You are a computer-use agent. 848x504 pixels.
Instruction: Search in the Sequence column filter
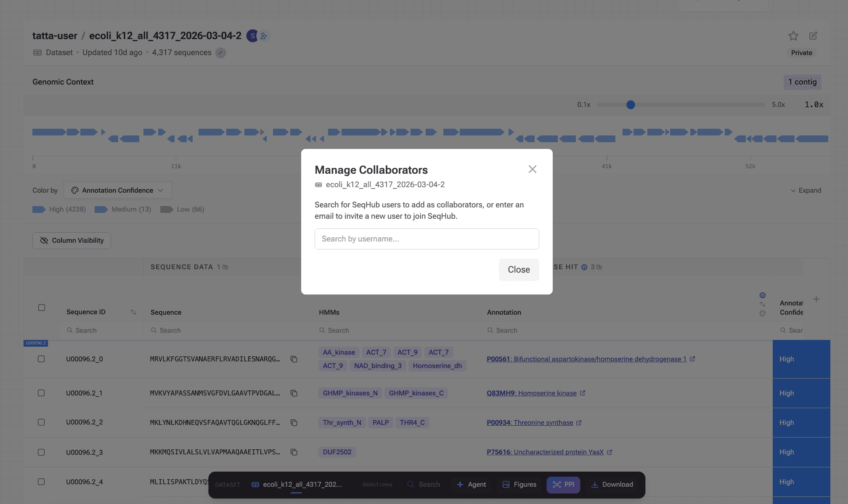pyautogui.click(x=227, y=331)
